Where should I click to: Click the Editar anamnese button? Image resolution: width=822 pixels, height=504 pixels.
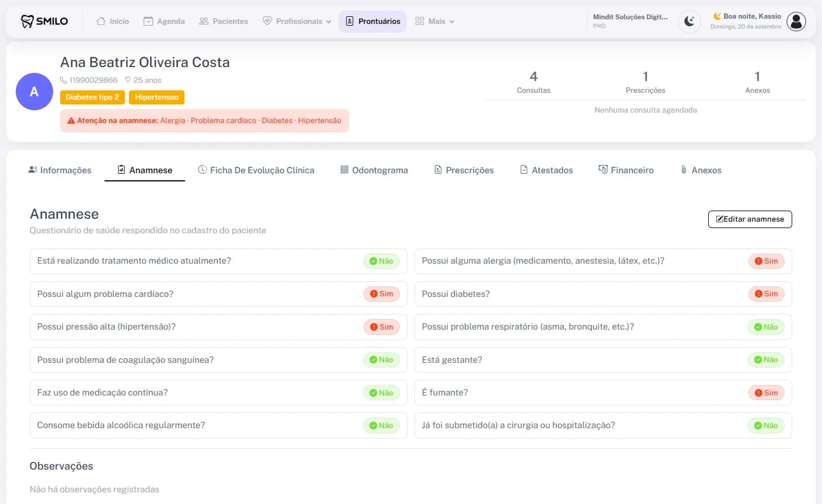click(x=750, y=219)
